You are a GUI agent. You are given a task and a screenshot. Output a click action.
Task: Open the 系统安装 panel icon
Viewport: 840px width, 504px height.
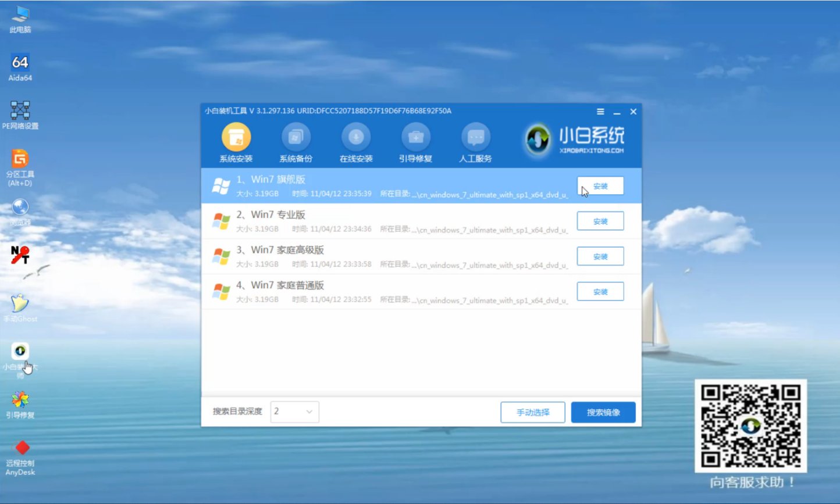236,141
